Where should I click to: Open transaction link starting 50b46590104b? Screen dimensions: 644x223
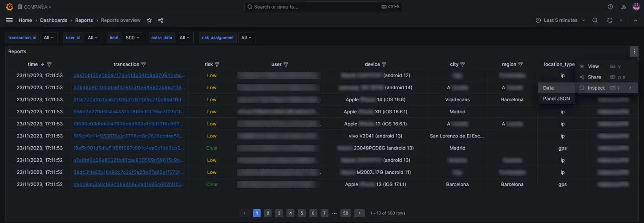coord(129,87)
